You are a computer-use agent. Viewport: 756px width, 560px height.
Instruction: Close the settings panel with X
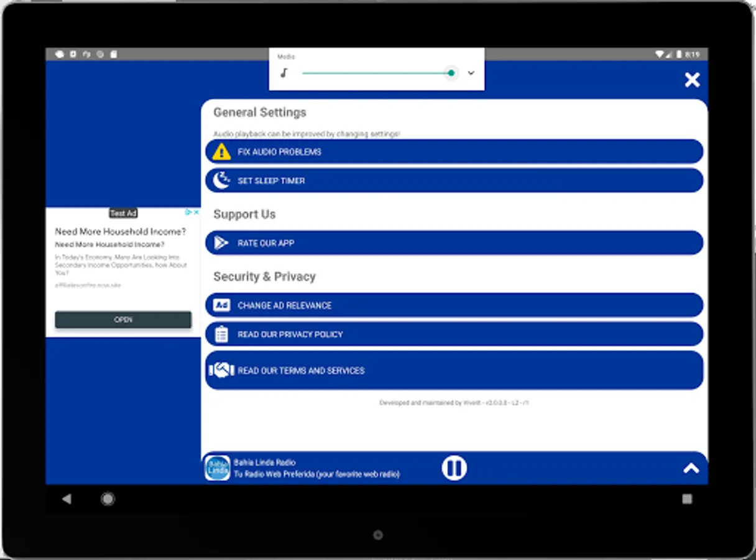tap(692, 80)
